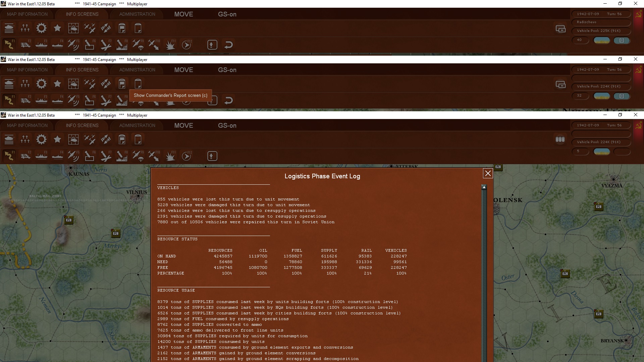Click undo arrow icon in tooltip window
This screenshot has height=362, width=644.
(x=228, y=100)
